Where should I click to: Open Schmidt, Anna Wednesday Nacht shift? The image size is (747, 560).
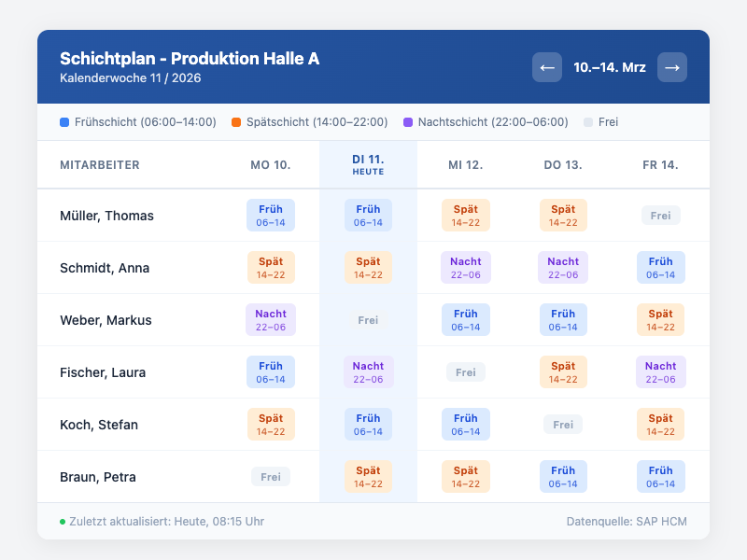click(466, 267)
